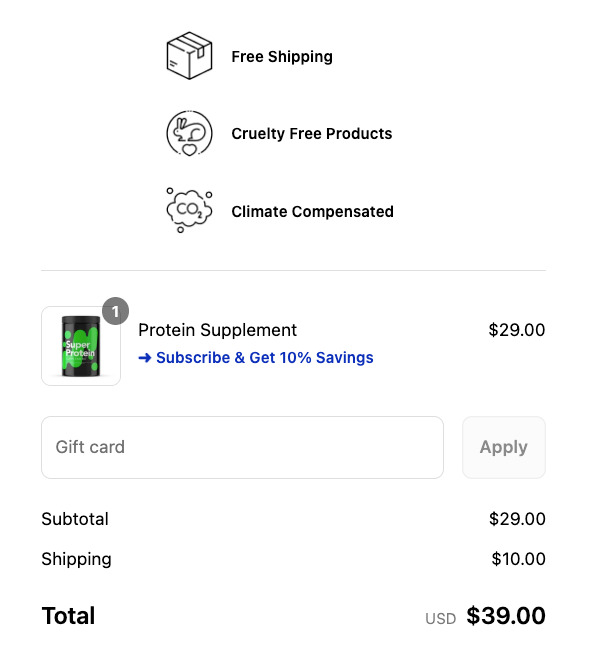Image resolution: width=589 pixels, height=652 pixels.
Task: Click the Total label
Action: pos(68,616)
